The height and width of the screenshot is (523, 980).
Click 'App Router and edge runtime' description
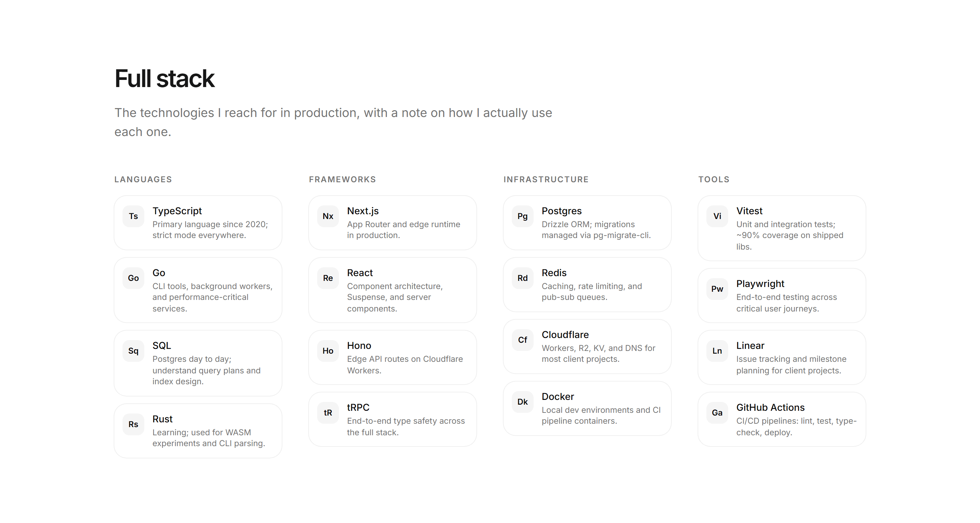coord(404,230)
